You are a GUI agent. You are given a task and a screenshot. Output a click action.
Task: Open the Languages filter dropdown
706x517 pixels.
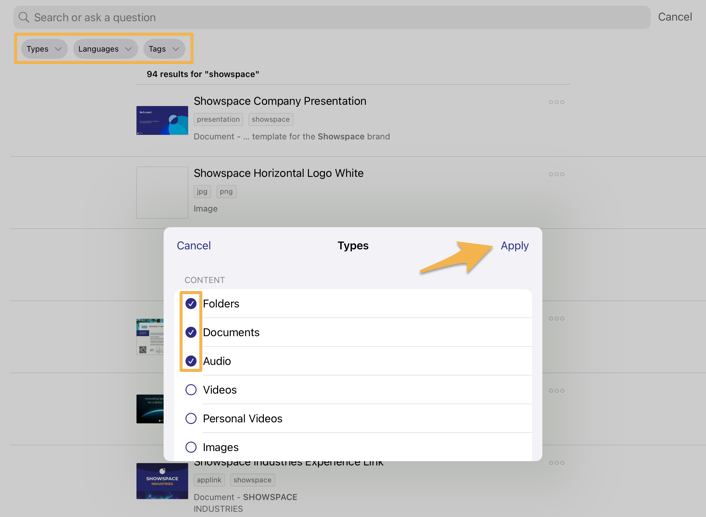(105, 49)
